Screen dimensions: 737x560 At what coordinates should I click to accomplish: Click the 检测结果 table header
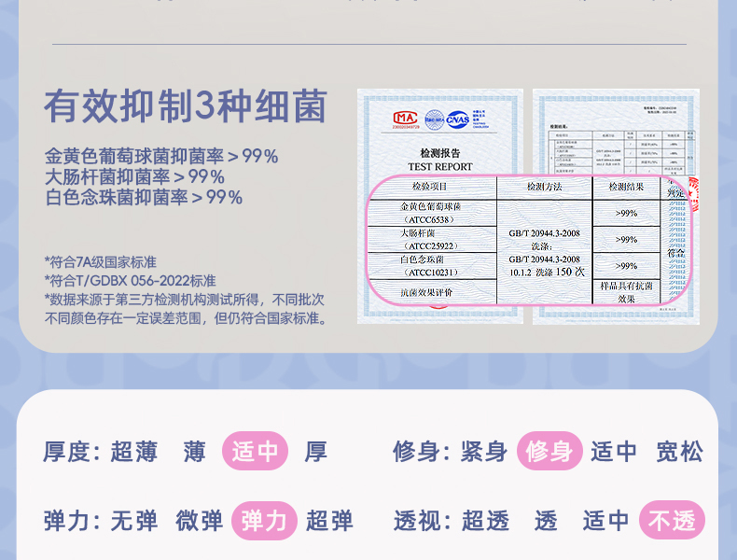point(626,186)
